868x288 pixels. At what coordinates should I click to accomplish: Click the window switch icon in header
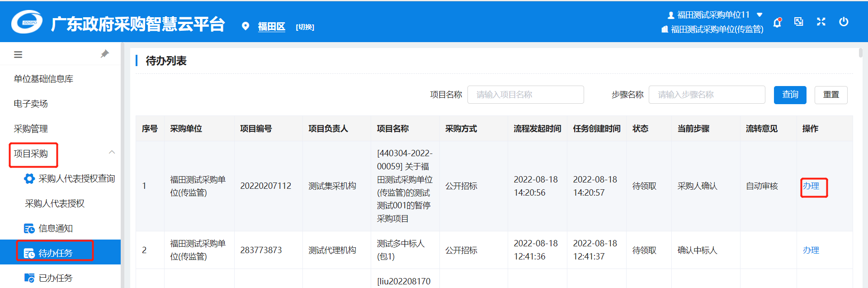click(x=799, y=22)
